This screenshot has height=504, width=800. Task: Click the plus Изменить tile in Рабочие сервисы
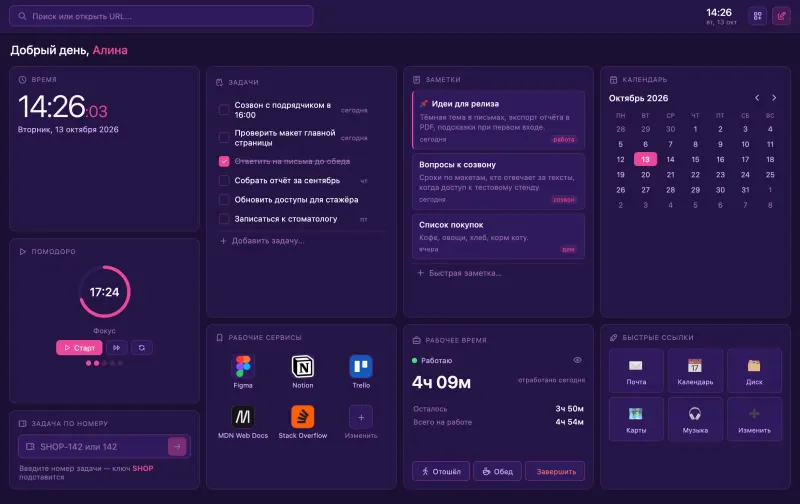(x=361, y=422)
